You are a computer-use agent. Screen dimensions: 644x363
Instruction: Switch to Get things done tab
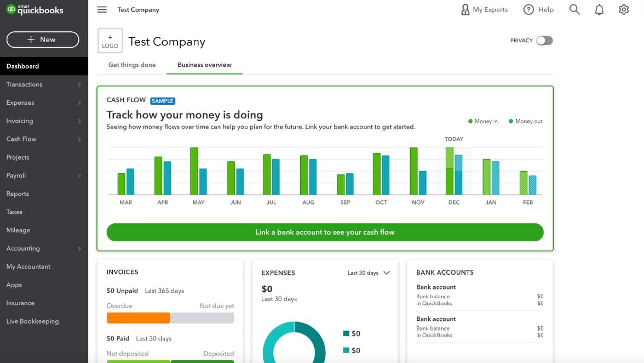132,65
